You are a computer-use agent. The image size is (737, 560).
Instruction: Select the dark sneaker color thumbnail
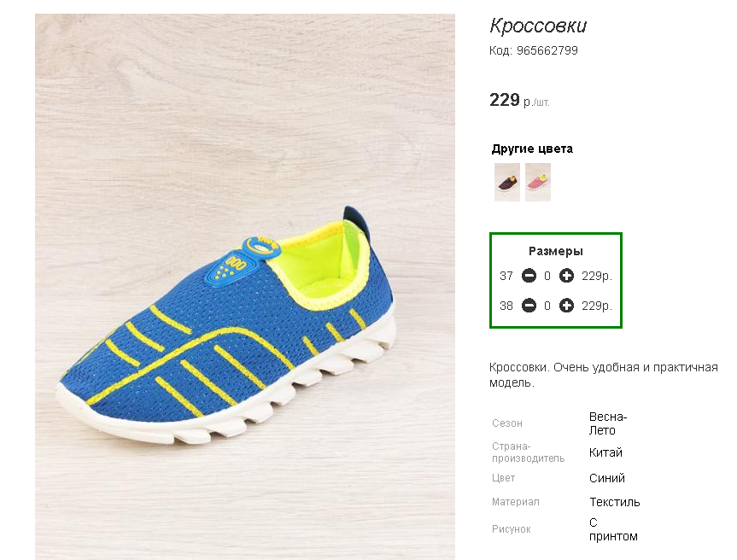pos(507,183)
